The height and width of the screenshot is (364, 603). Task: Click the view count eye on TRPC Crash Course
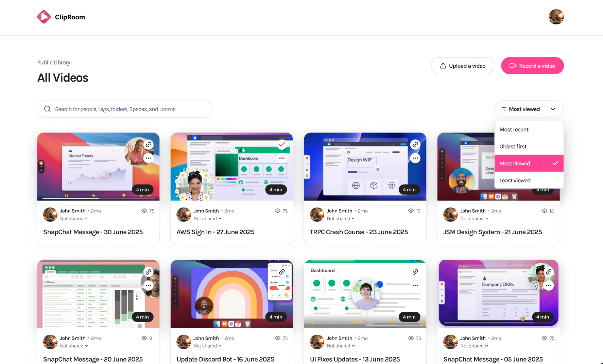[411, 211]
